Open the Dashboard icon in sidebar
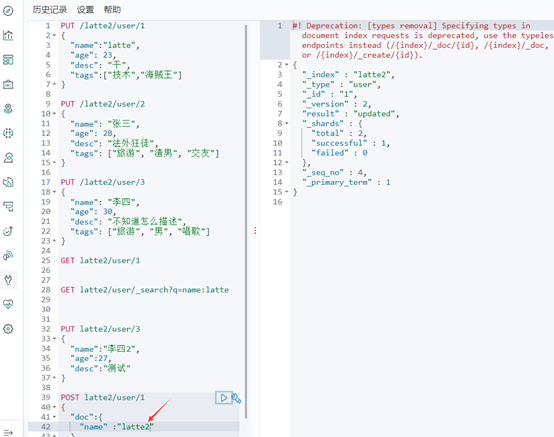This screenshot has height=437, width=554. point(8,60)
